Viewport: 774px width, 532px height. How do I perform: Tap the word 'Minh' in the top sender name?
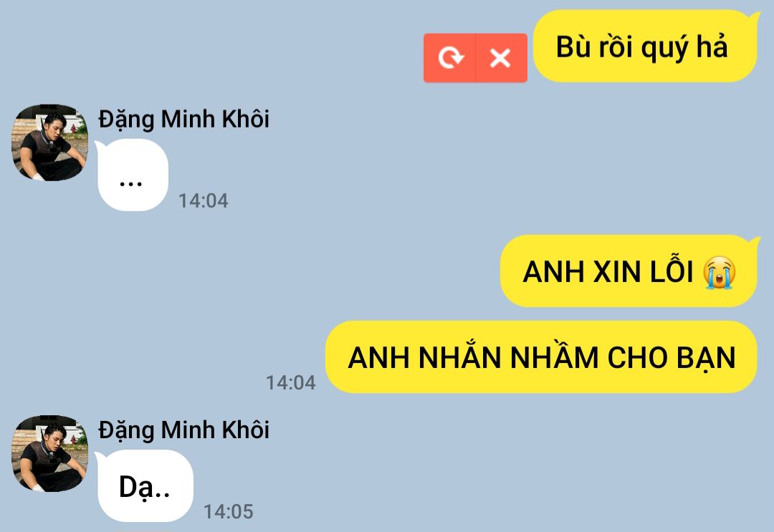(188, 120)
